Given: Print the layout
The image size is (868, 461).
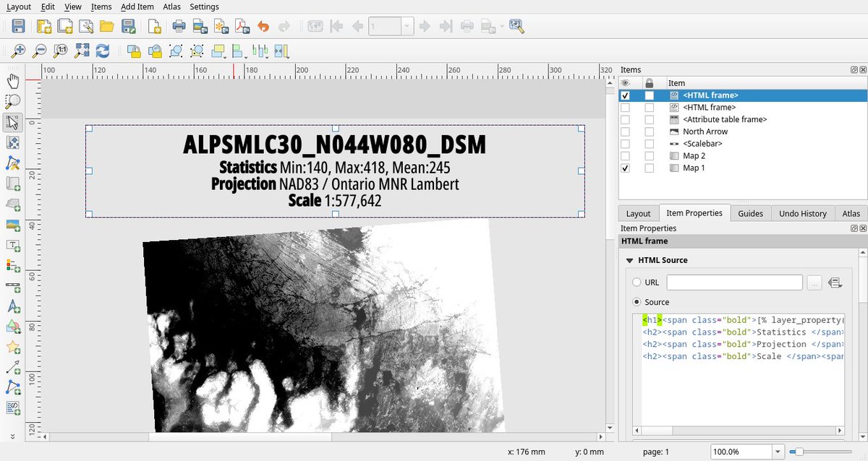Looking at the screenshot, I should tap(178, 27).
